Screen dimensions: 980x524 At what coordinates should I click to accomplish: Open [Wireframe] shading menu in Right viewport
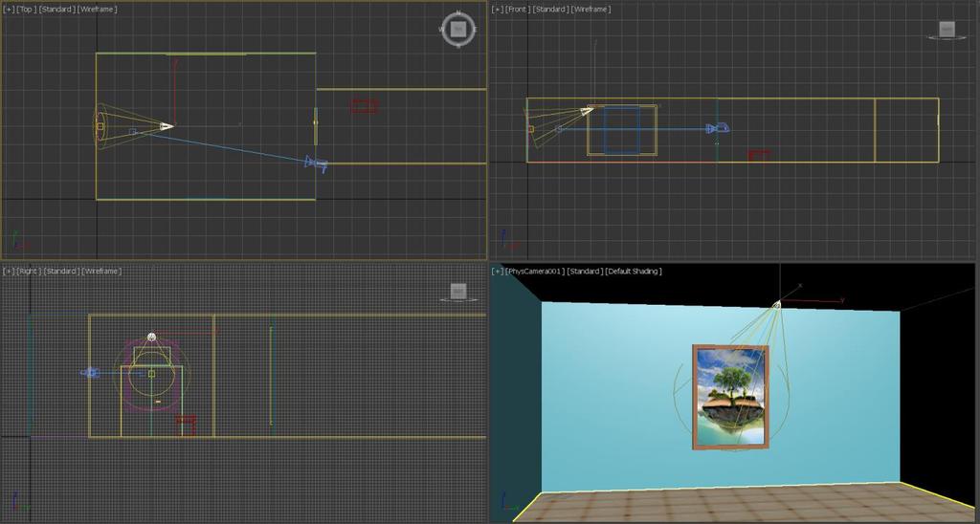pyautogui.click(x=101, y=271)
